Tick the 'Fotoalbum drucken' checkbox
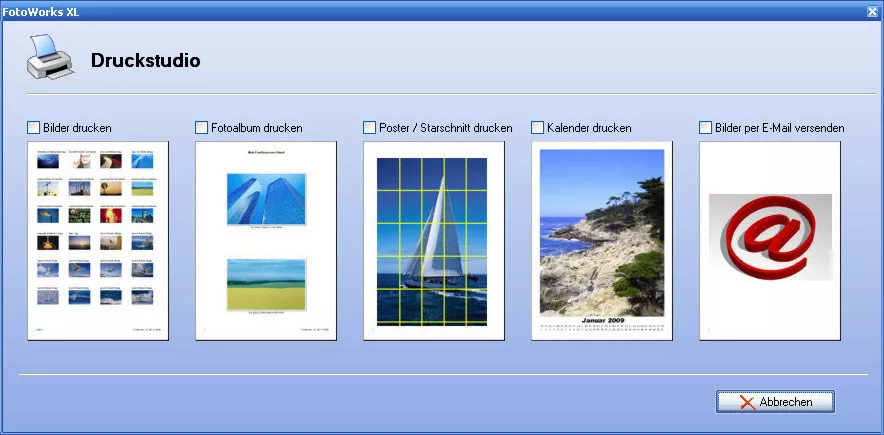The image size is (884, 435). tap(202, 128)
